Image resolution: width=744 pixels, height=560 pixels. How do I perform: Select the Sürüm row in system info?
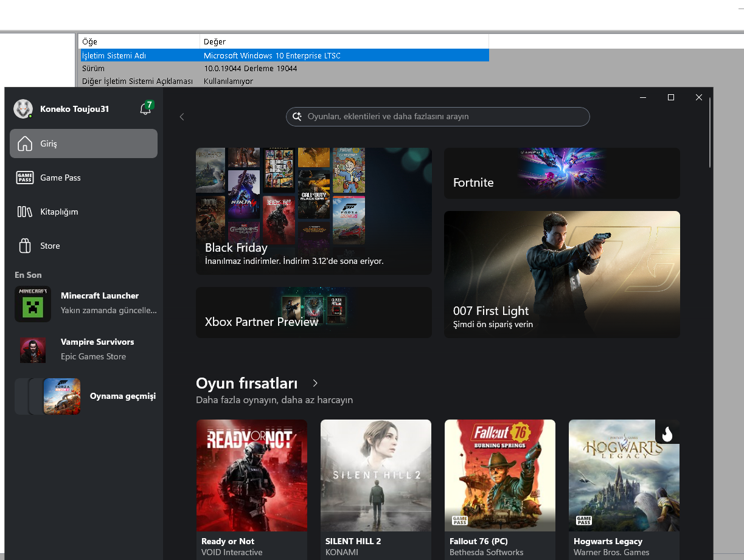pyautogui.click(x=284, y=69)
